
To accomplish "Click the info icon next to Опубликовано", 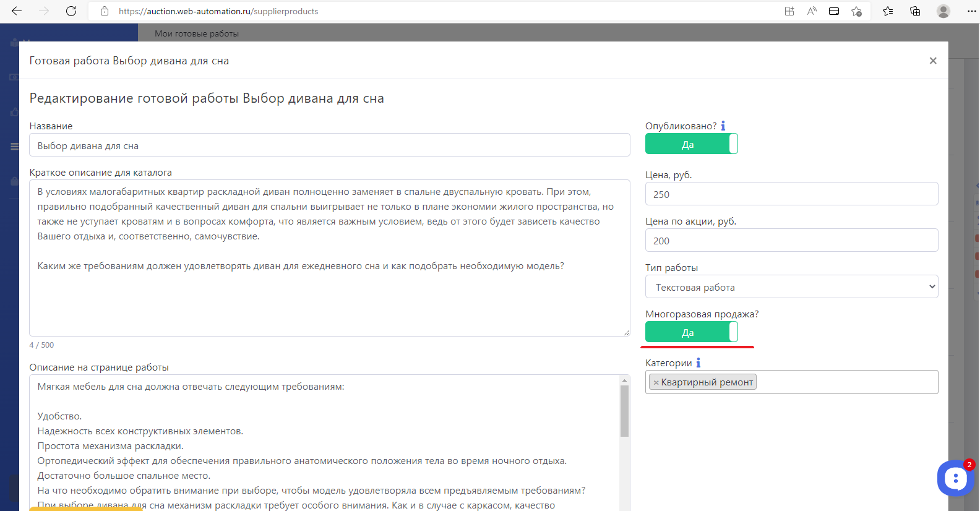I will 723,126.
